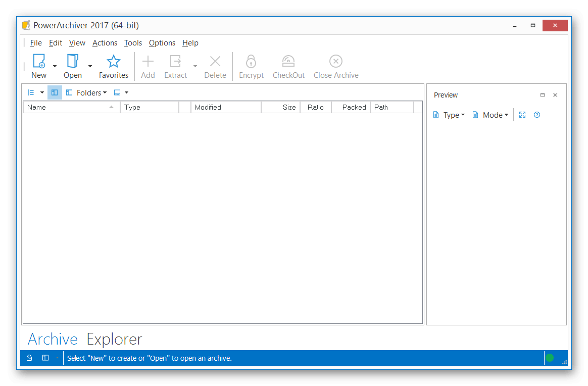Image resolution: width=588 pixels, height=386 pixels.
Task: Expand the New button dropdown arrow
Action: [x=55, y=66]
